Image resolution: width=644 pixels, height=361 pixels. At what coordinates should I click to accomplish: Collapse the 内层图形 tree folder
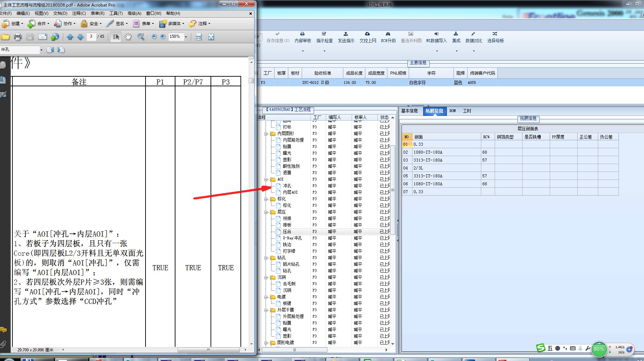click(x=266, y=134)
